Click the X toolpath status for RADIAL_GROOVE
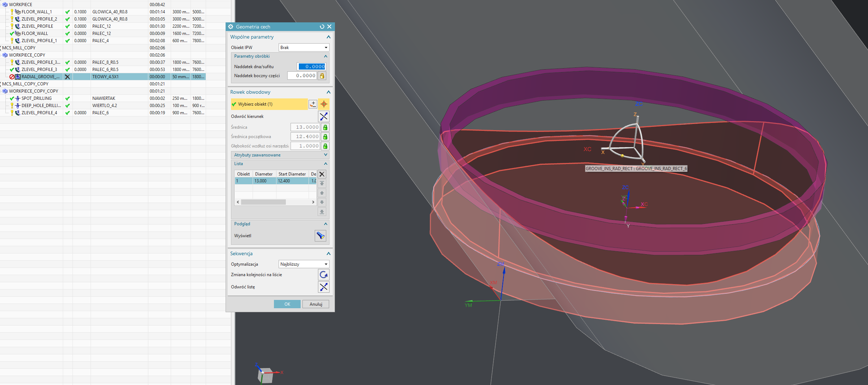 67,77
